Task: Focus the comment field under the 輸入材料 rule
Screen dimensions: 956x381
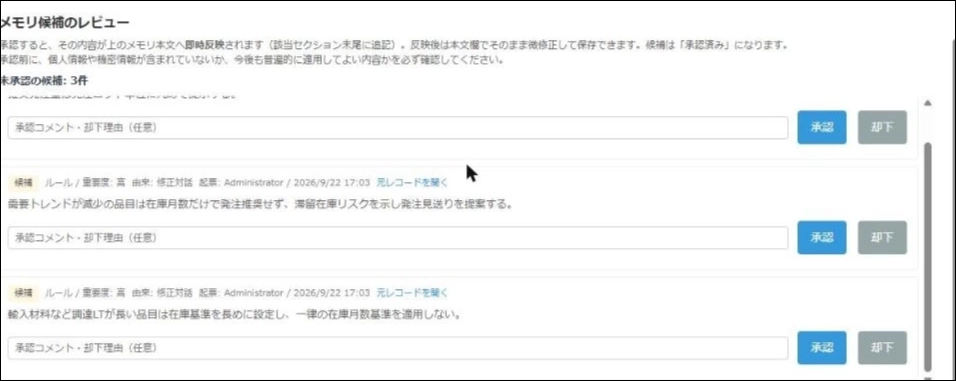Action: [x=398, y=347]
